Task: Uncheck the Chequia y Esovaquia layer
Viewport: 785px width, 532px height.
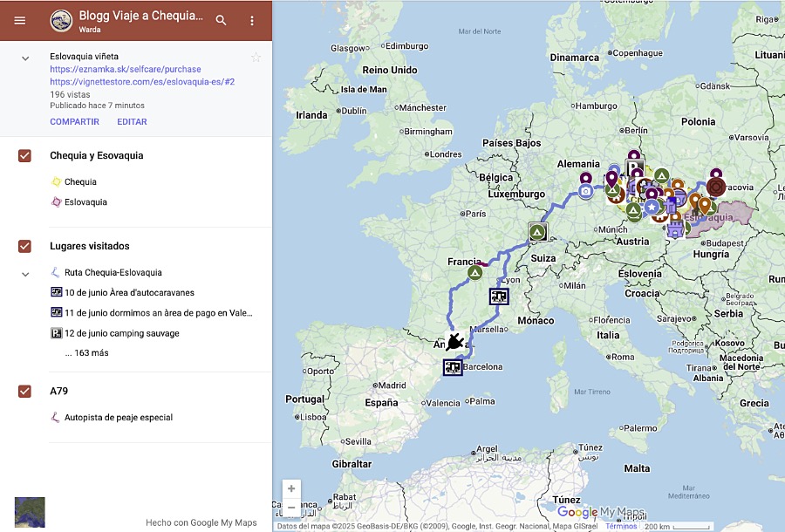Action: click(24, 155)
